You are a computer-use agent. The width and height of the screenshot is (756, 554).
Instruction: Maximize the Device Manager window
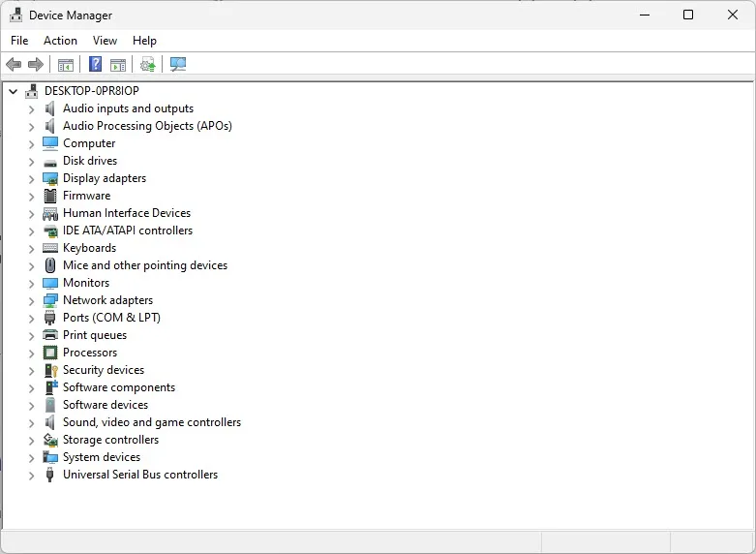coord(688,15)
